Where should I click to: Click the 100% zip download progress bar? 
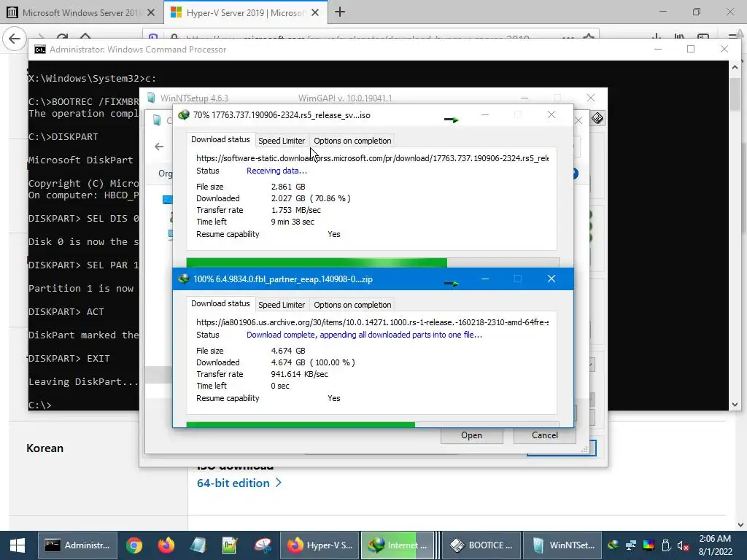coord(373,424)
